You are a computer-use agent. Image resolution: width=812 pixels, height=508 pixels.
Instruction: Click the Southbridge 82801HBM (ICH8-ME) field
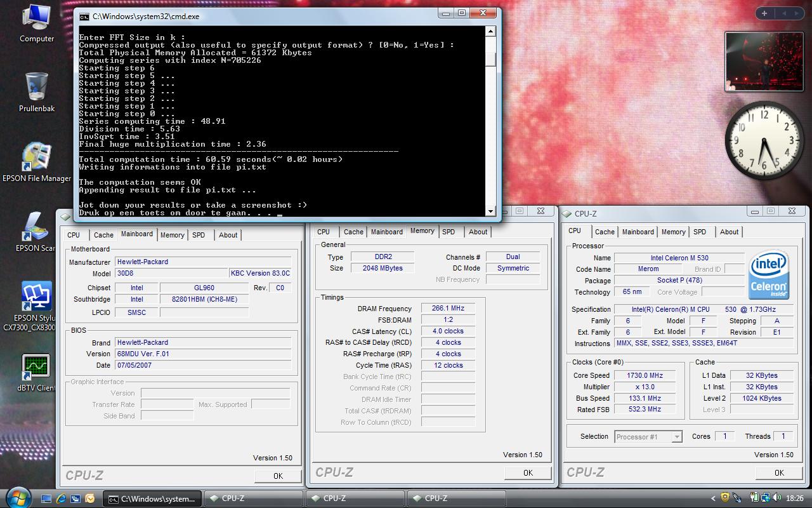point(204,299)
